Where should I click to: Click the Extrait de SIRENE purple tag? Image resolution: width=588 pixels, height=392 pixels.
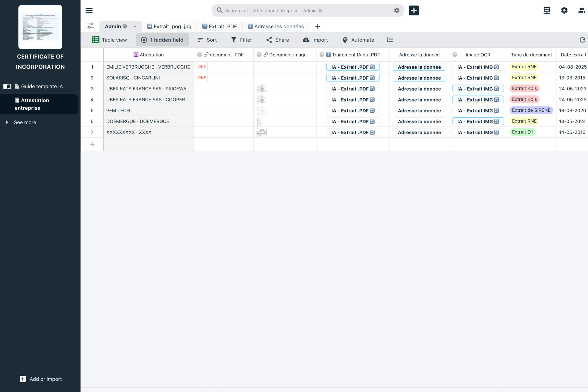pyautogui.click(x=531, y=110)
